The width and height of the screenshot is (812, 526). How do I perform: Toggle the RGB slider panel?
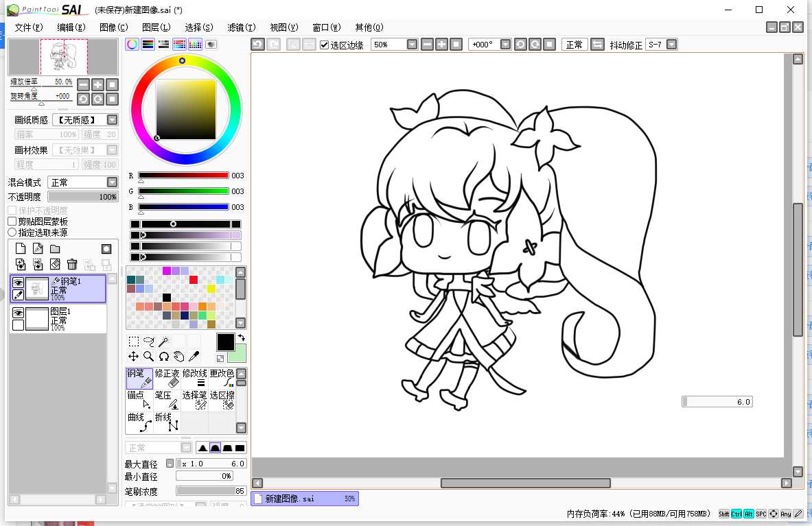pos(148,45)
